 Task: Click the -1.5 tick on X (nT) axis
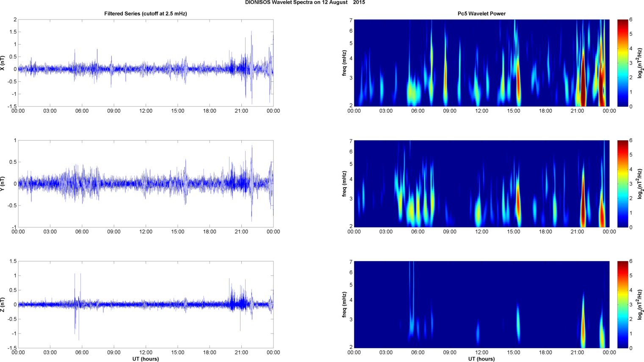point(12,106)
